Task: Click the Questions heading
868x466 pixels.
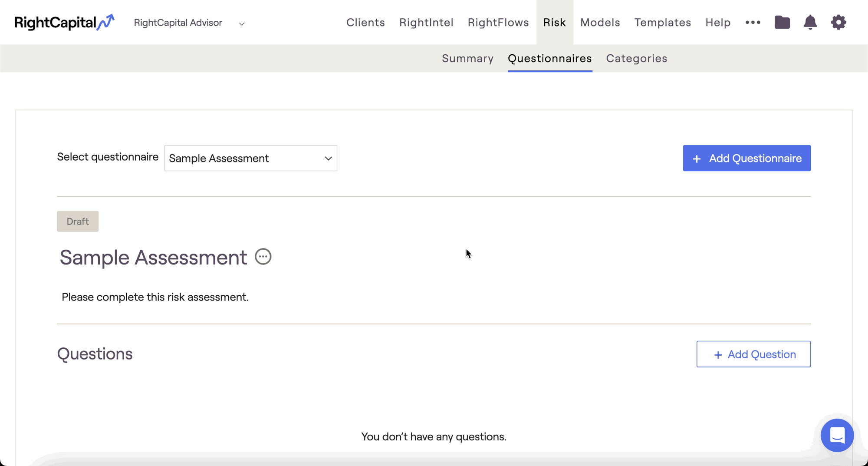Action: 95,354
